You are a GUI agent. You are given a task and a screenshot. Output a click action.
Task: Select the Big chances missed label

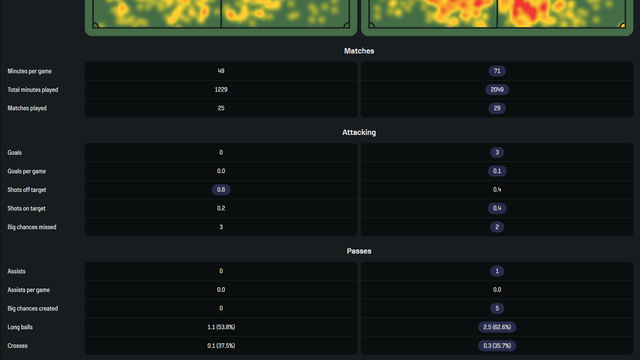click(x=32, y=227)
